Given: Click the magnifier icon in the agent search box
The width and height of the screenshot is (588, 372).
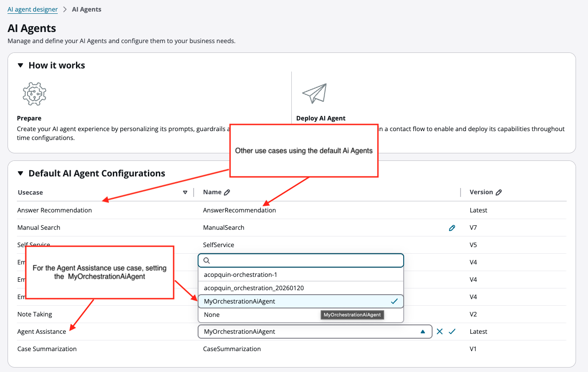Looking at the screenshot, I should [206, 260].
